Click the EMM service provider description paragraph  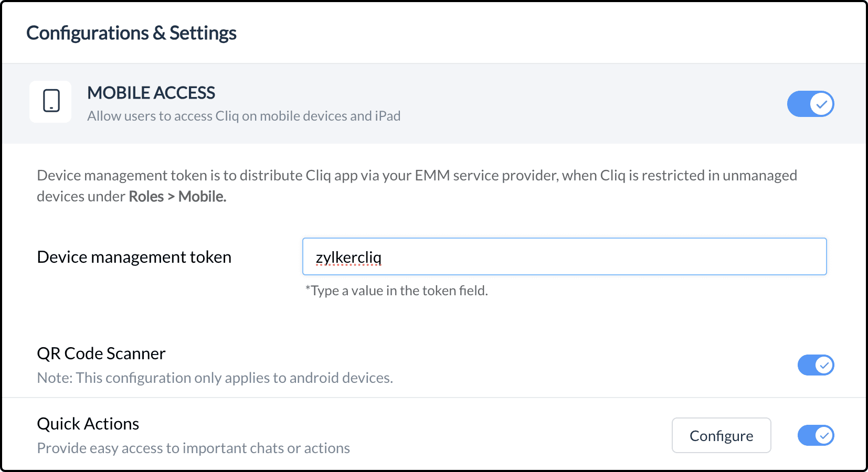point(417,176)
